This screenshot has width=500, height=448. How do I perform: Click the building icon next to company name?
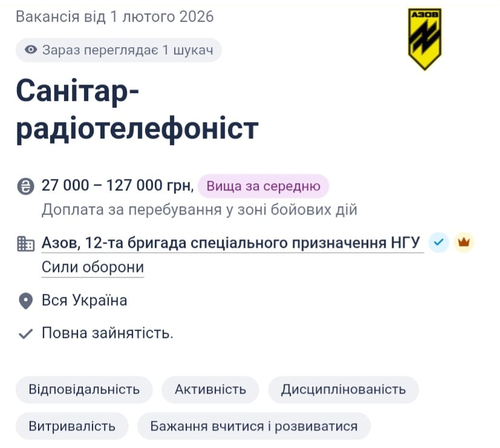[25, 242]
